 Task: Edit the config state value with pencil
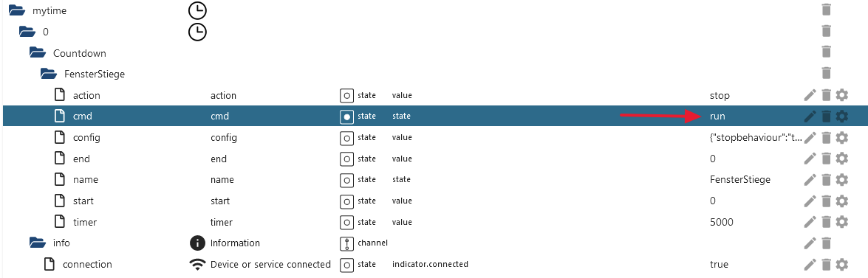pos(810,138)
